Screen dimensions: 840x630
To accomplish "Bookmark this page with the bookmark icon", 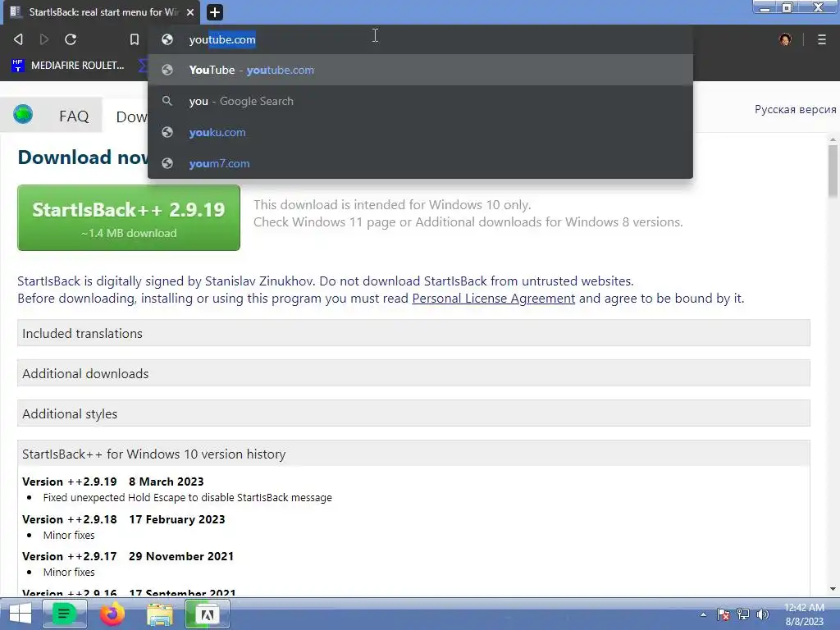I will 135,39.
